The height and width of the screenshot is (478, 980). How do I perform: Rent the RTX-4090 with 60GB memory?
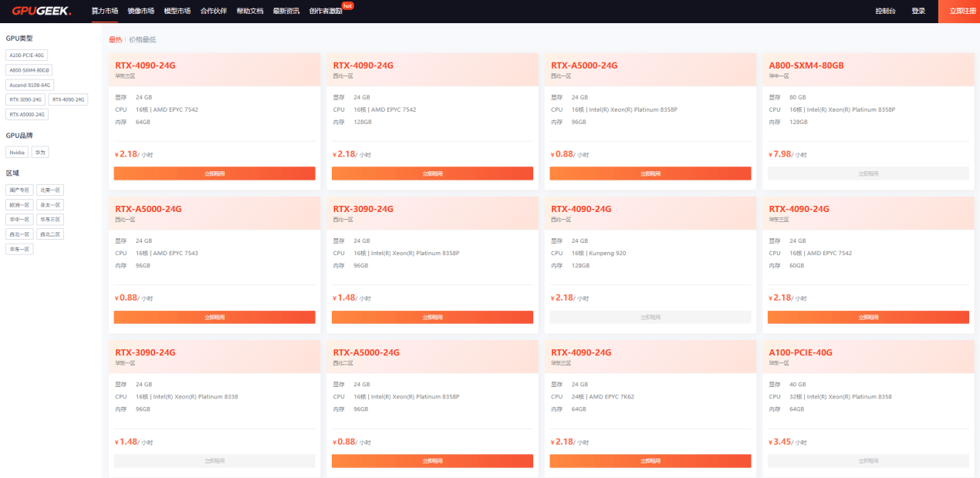pyautogui.click(x=868, y=317)
